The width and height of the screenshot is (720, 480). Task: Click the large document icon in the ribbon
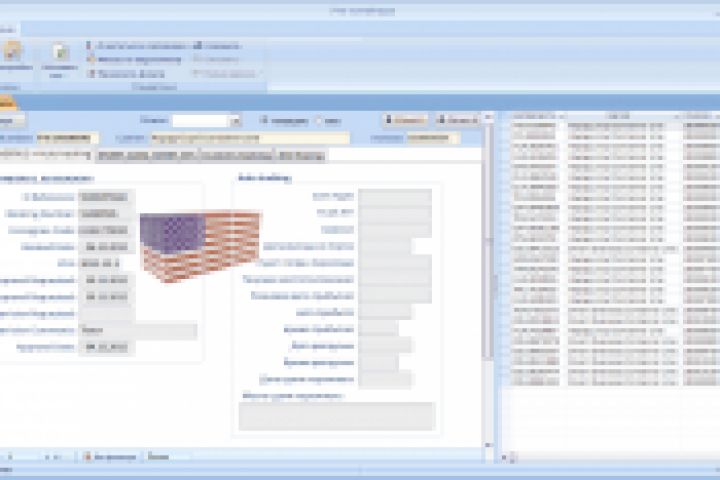pos(60,52)
